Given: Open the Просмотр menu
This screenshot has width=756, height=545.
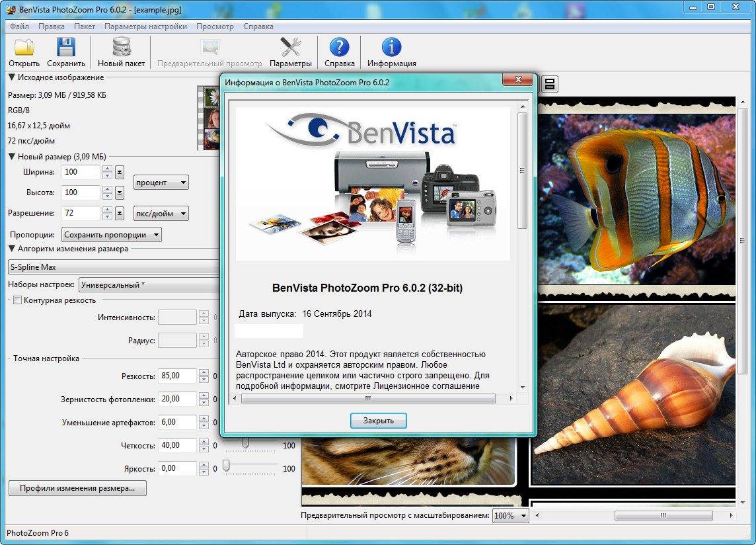Looking at the screenshot, I should coord(215,26).
